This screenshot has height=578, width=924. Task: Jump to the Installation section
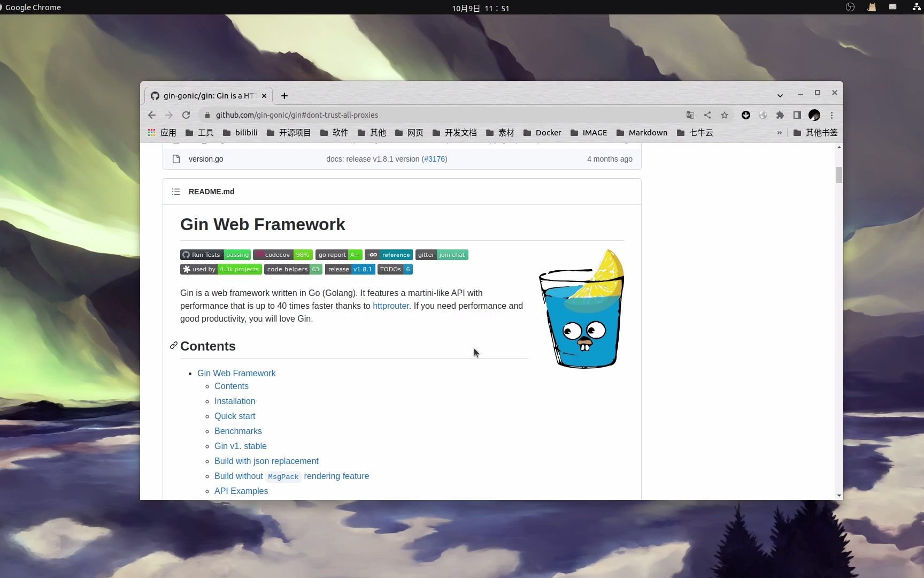click(235, 401)
